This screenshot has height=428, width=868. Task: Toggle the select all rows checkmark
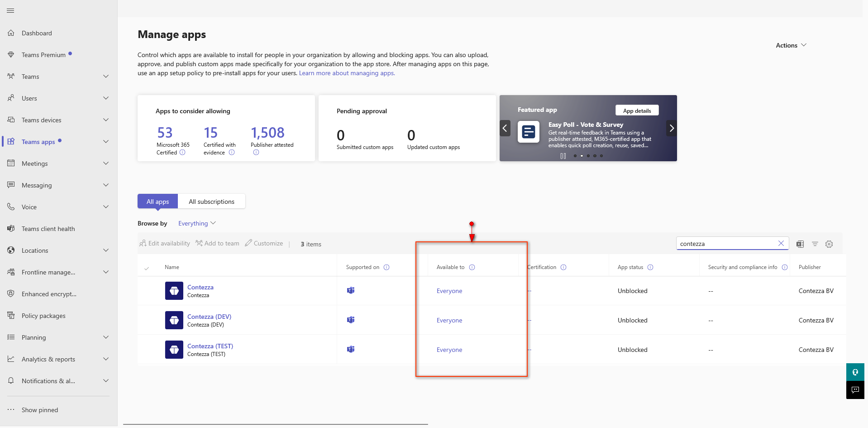coord(147,268)
